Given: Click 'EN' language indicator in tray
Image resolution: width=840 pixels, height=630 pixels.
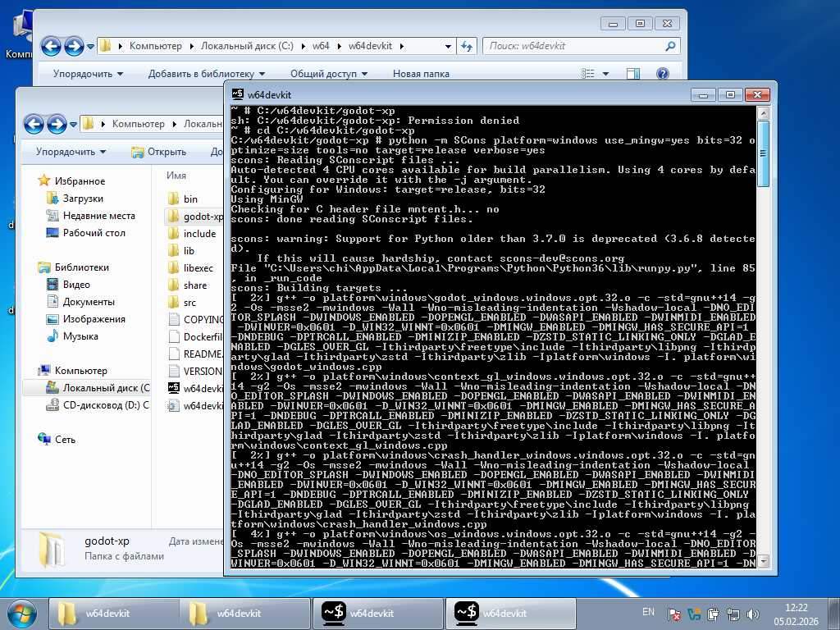Looking at the screenshot, I should [648, 612].
